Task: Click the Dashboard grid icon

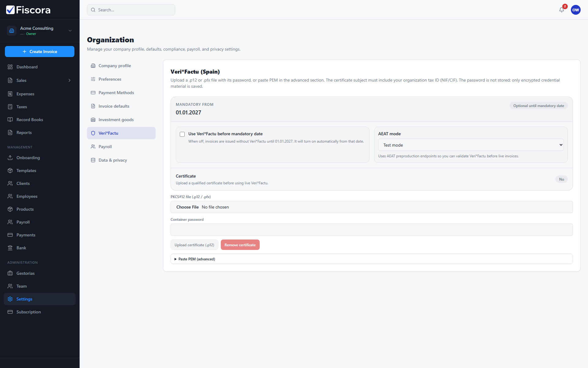Action: [10, 67]
